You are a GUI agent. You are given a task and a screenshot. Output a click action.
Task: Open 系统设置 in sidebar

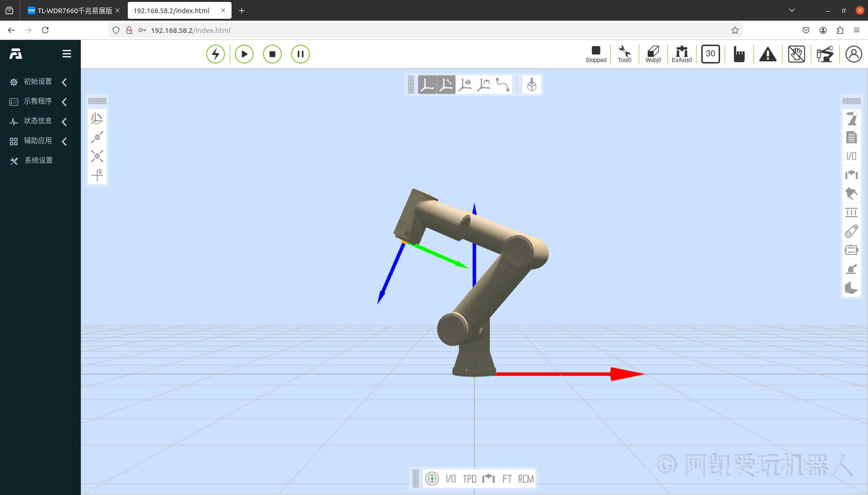[x=39, y=161]
